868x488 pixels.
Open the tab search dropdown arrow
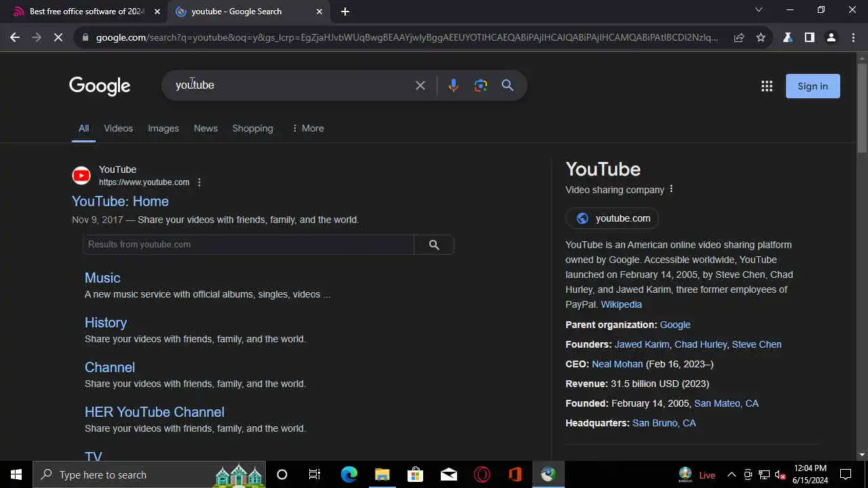759,9
